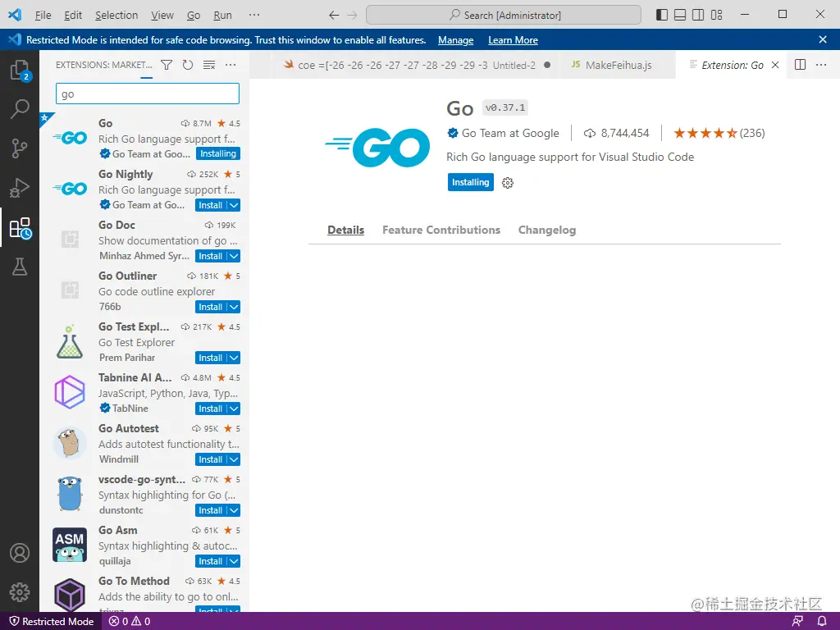Open the File menu
The image size is (840, 630).
tap(43, 15)
